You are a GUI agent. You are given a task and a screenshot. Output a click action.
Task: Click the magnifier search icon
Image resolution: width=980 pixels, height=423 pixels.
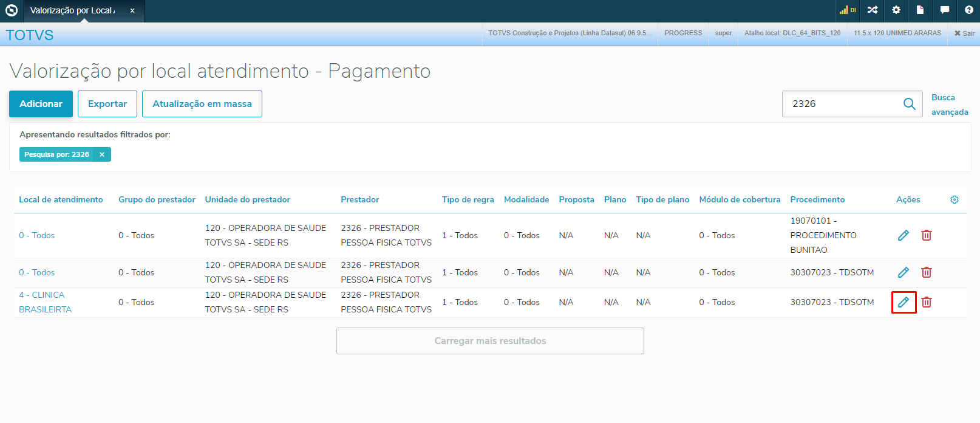click(x=910, y=104)
